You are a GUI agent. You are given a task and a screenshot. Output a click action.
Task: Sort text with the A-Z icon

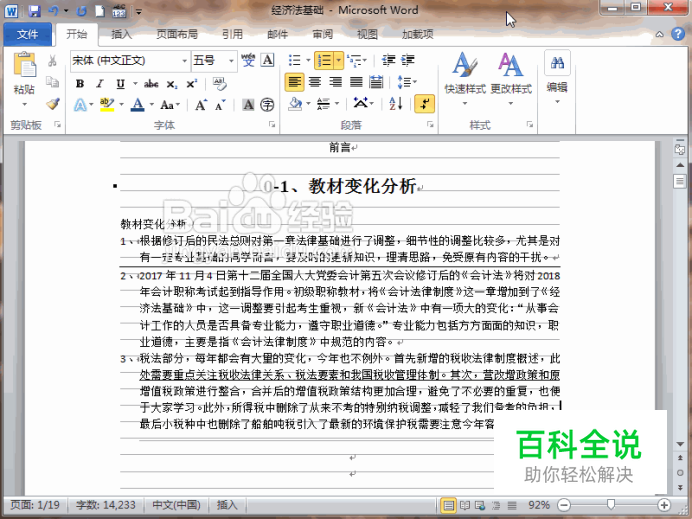pyautogui.click(x=396, y=104)
